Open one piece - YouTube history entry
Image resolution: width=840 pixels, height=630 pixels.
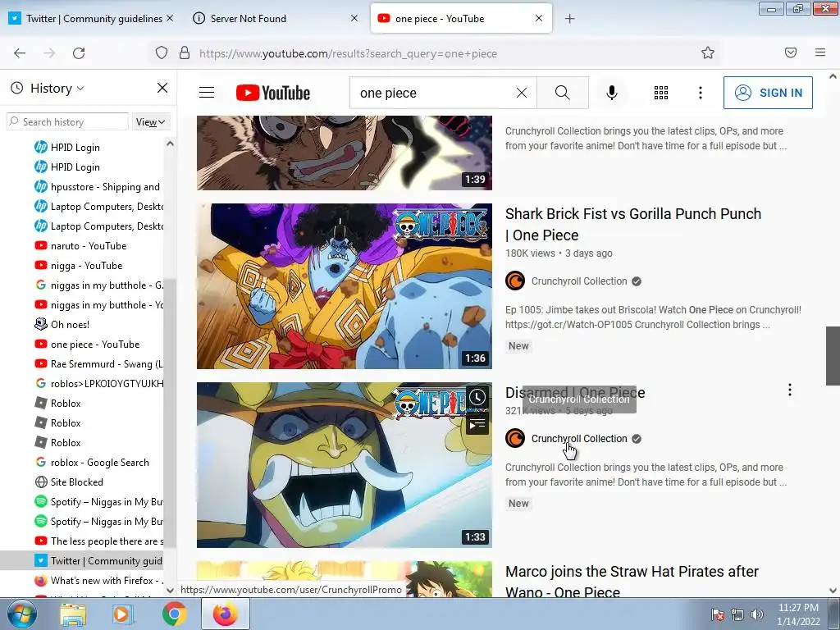point(95,345)
